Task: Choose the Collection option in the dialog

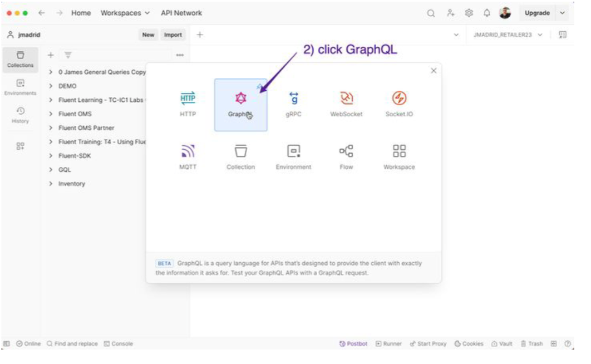Action: (239, 151)
